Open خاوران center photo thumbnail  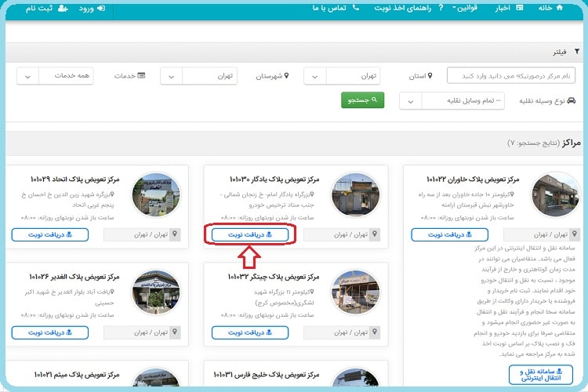point(555,194)
